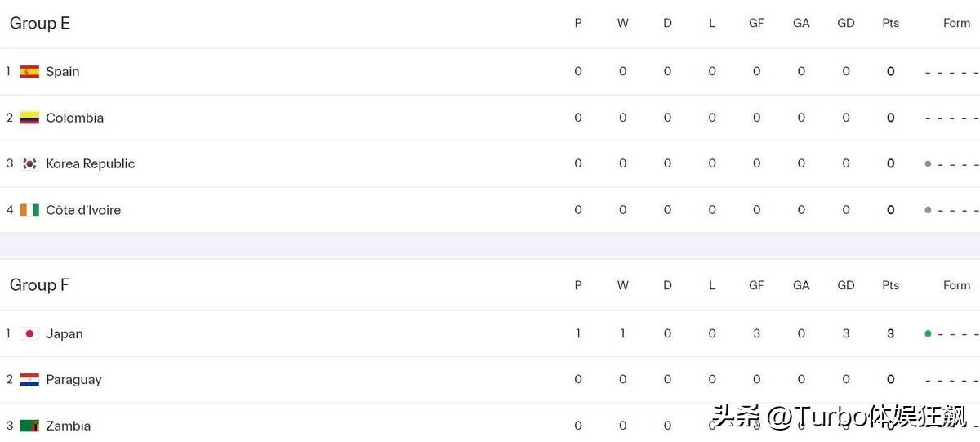Click the Form column header in Group E
980x442 pixels.
(x=956, y=23)
